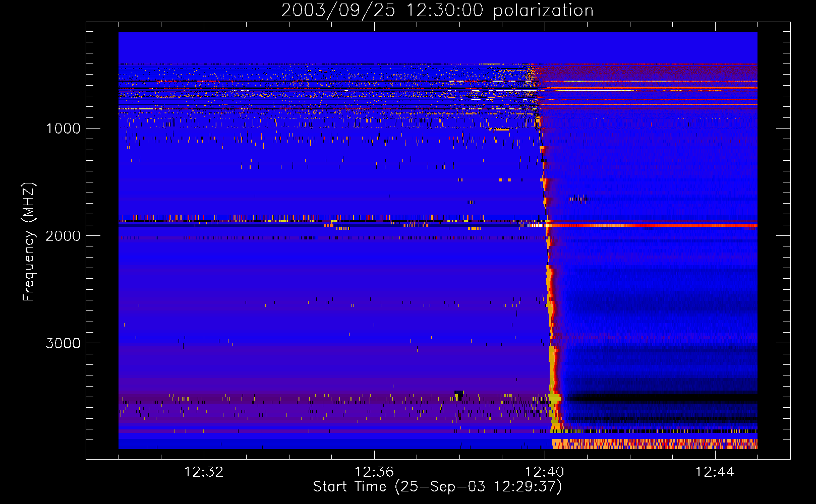Click the '1000' frequency tick label
This screenshot has width=816, height=504.
click(63, 129)
